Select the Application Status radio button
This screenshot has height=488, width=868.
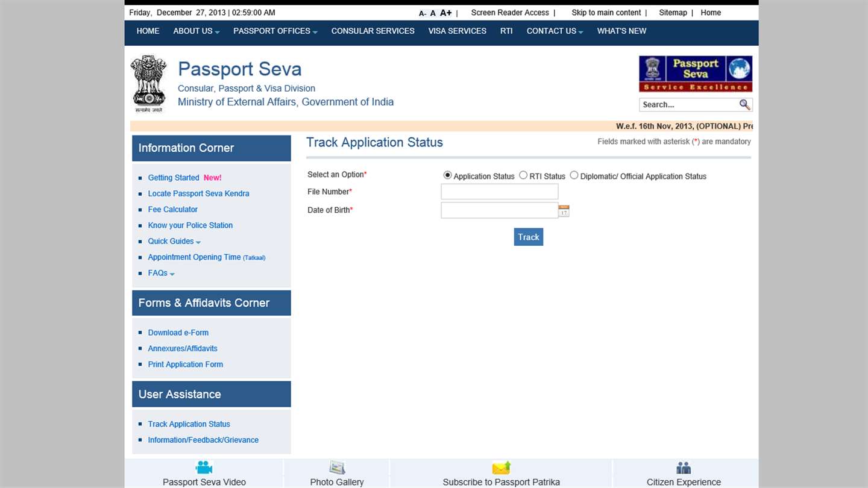coord(447,175)
